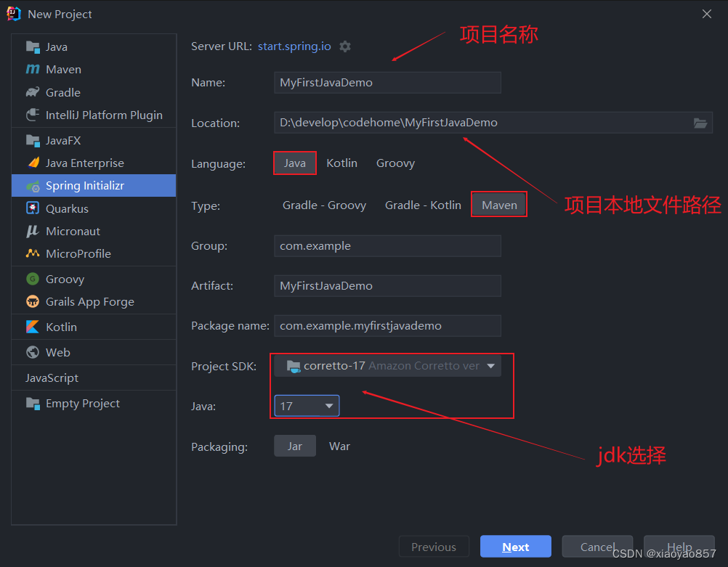Click the Spring Initializr leaf icon

tap(33, 186)
